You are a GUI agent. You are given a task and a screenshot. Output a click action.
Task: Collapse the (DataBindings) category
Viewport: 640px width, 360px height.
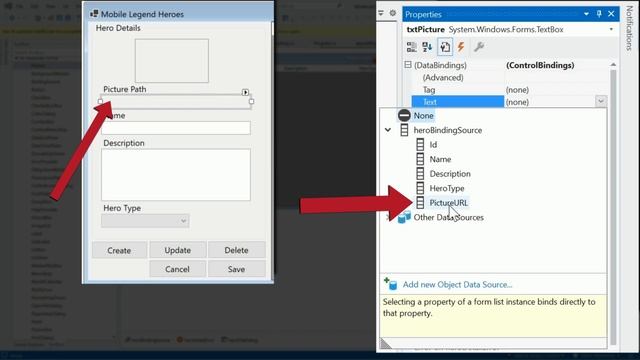coord(408,65)
